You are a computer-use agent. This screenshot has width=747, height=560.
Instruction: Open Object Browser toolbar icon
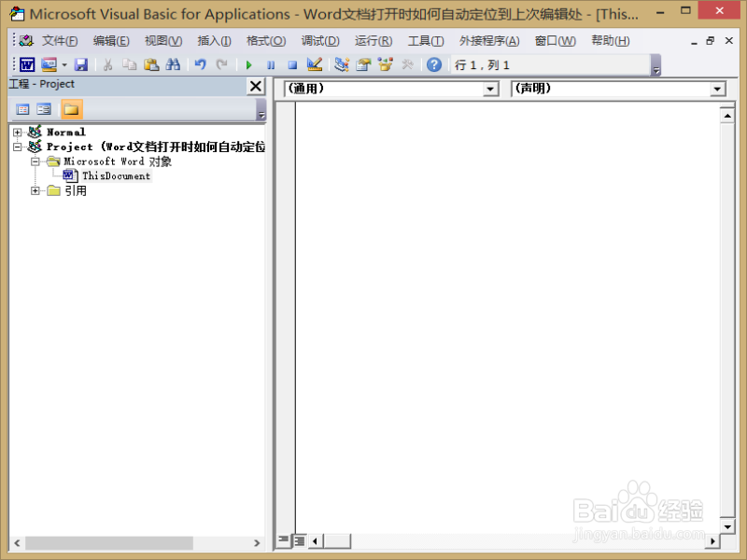tap(385, 64)
